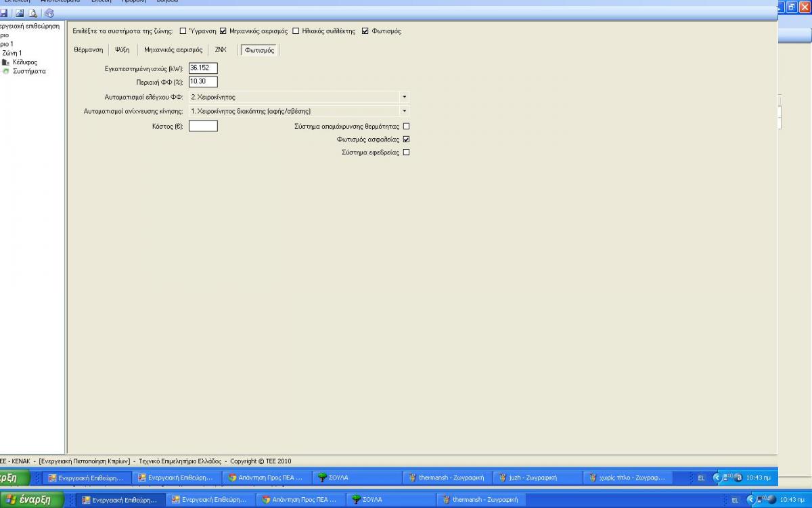Click the Κόστος (€) input field
The image size is (812, 508).
(203, 126)
